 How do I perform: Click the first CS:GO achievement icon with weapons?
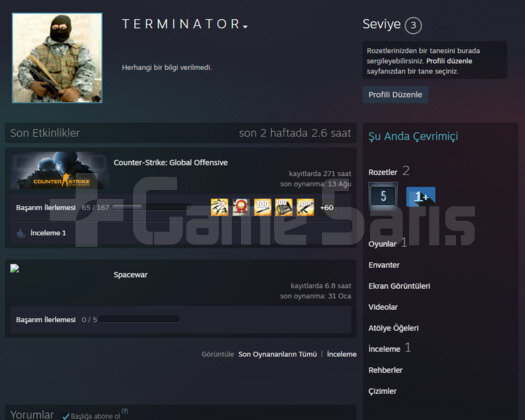pos(220,207)
